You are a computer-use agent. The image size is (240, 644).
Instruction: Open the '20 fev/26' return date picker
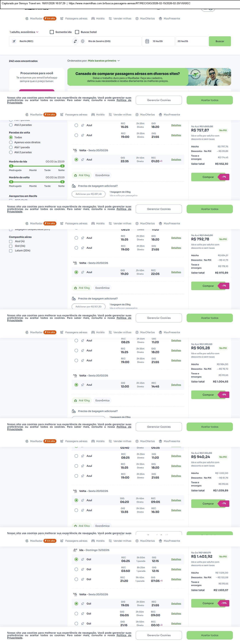191,41
